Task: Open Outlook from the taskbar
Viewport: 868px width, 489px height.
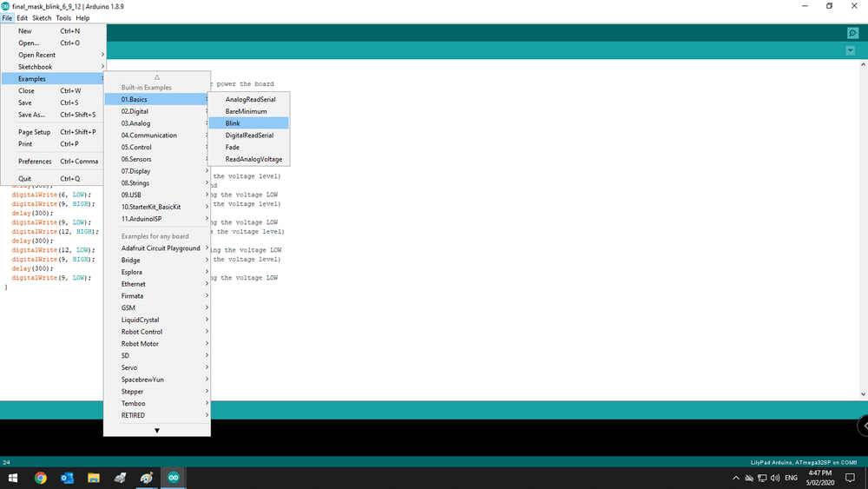Action: tap(67, 478)
